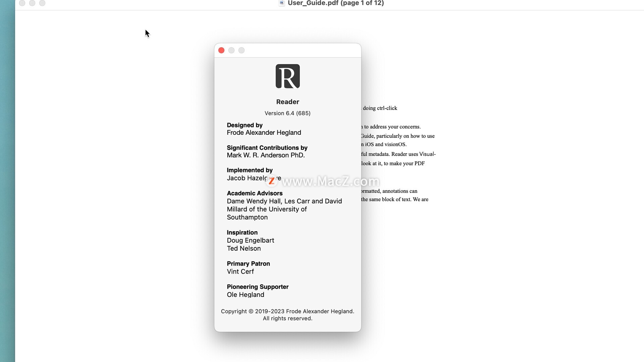Click 'Millard of the University of' line
This screenshot has height=362, width=644.
click(x=267, y=209)
